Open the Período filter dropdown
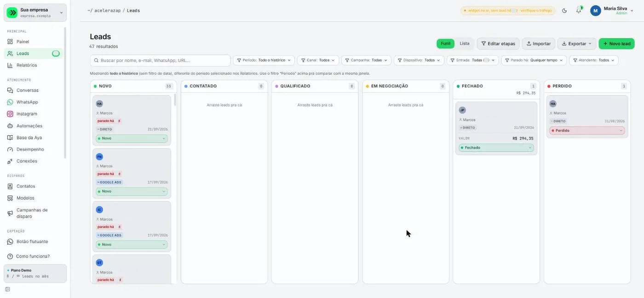 click(x=264, y=60)
